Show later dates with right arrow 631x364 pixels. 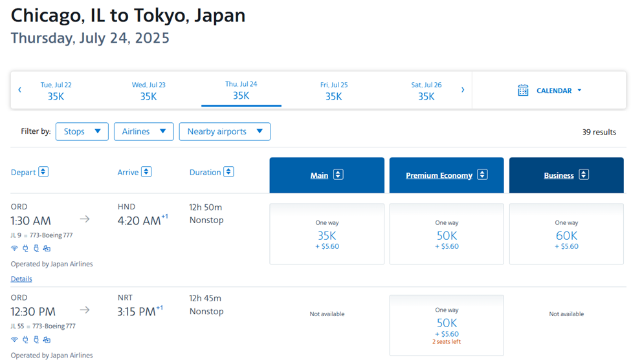coord(462,90)
